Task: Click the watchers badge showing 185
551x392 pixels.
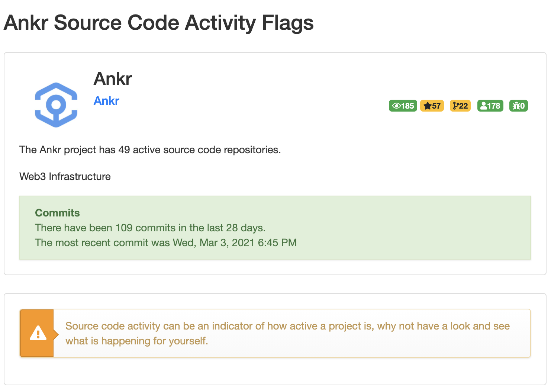Action: (x=403, y=106)
